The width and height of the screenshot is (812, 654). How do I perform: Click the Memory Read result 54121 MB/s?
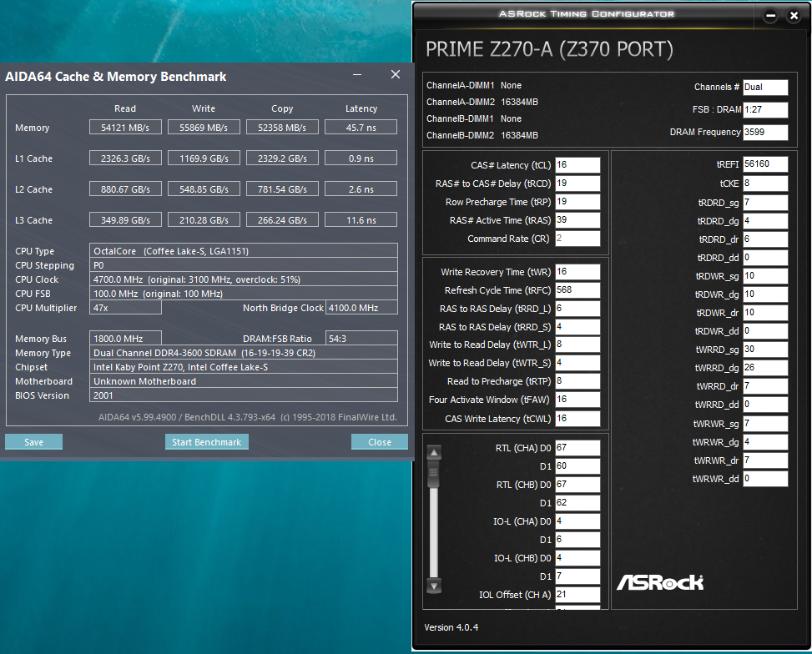coord(125,128)
